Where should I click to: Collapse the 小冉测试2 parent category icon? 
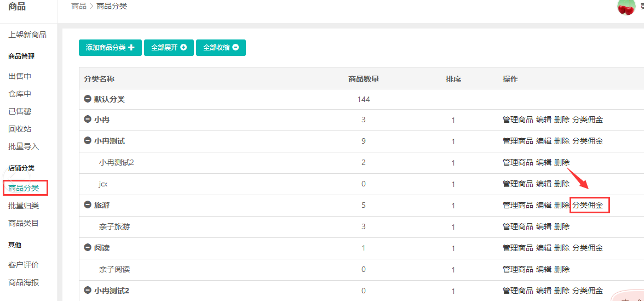point(87,291)
